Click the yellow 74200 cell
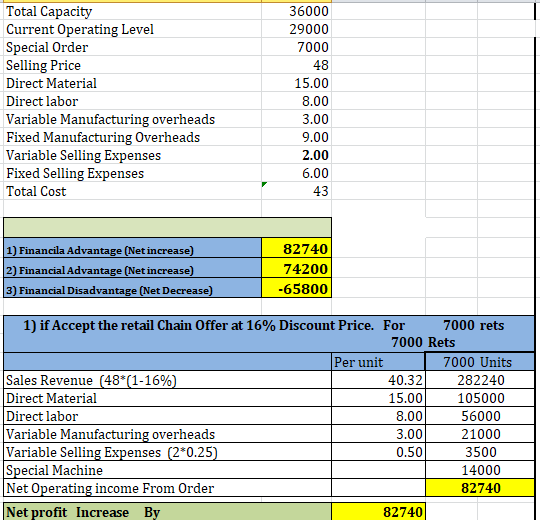Screen dimensions: 540x520 (x=297, y=268)
